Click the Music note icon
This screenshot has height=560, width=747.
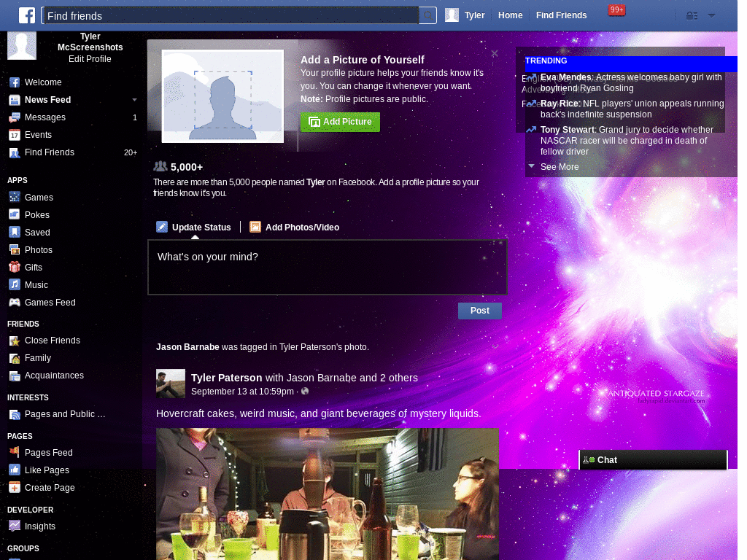[15, 285]
